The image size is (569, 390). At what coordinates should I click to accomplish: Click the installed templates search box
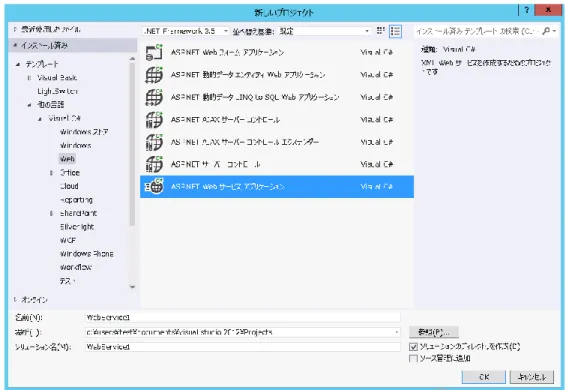[x=478, y=31]
